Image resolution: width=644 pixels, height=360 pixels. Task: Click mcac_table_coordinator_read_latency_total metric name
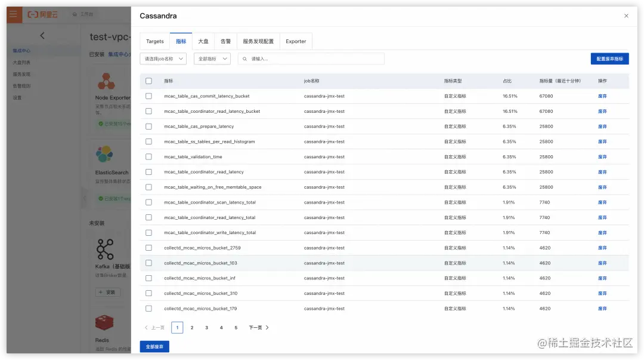209,218
